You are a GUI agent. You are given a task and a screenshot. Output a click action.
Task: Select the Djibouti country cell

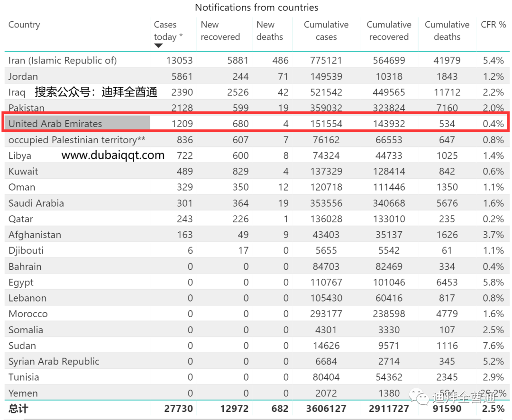(26, 250)
